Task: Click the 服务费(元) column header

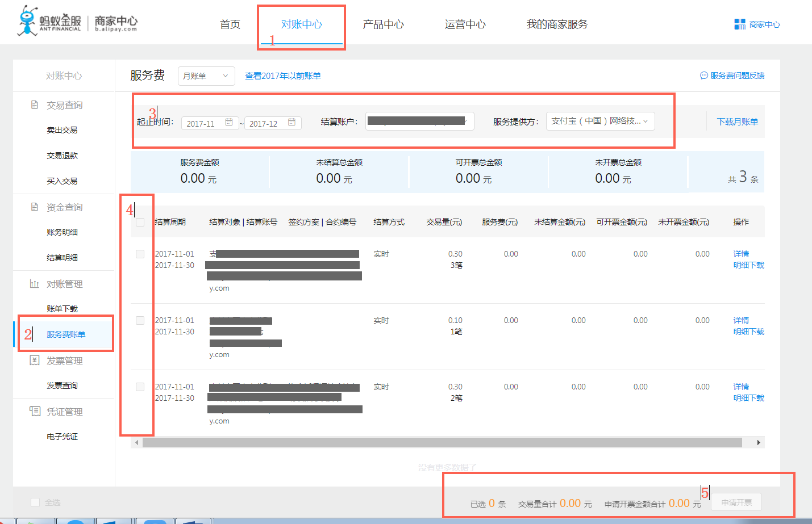Action: pyautogui.click(x=500, y=222)
